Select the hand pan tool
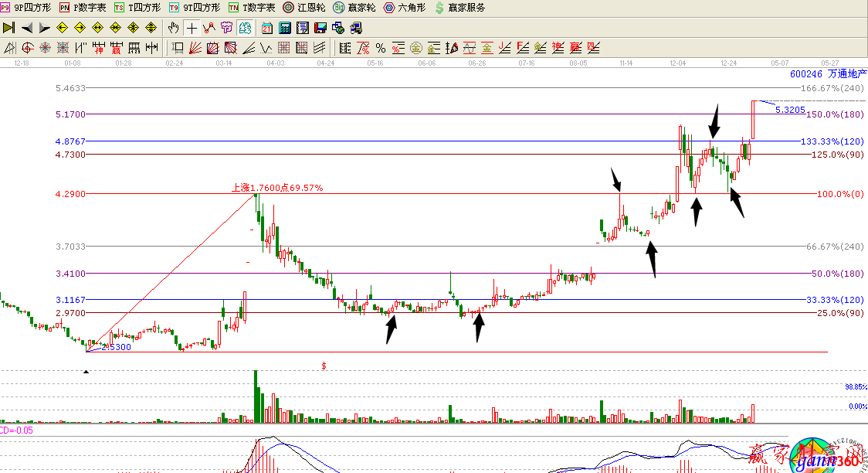 (x=173, y=28)
